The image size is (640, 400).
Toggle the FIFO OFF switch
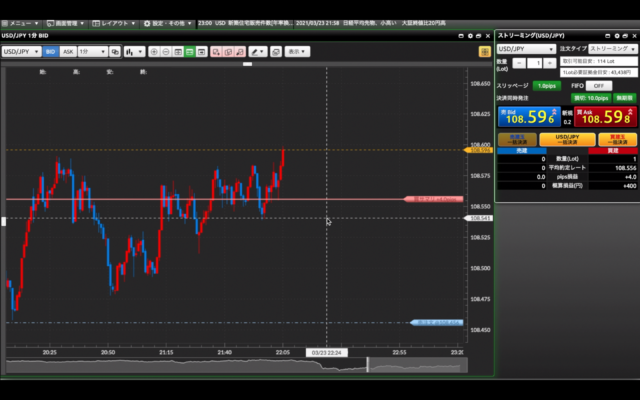(x=599, y=86)
